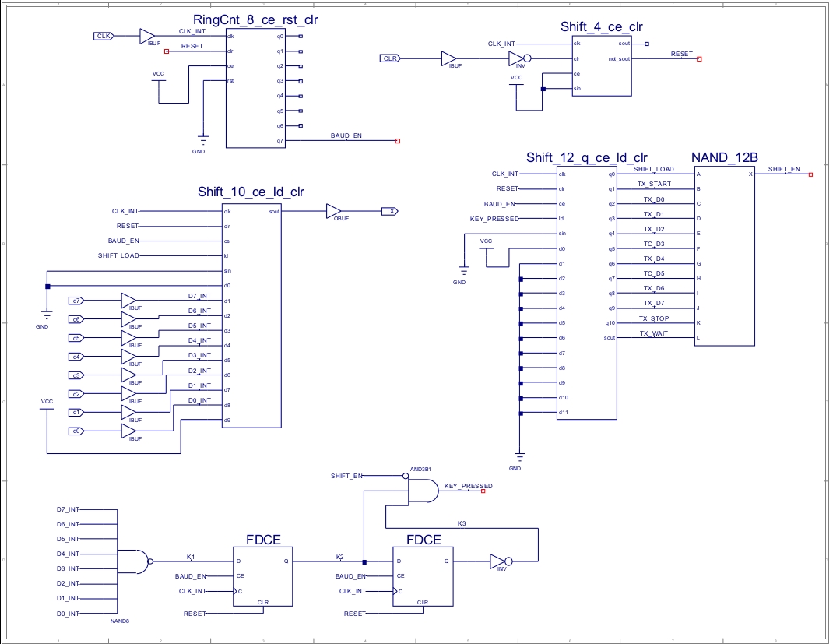833x644 pixels.
Task: Click the d0 input port
Action: coord(76,431)
